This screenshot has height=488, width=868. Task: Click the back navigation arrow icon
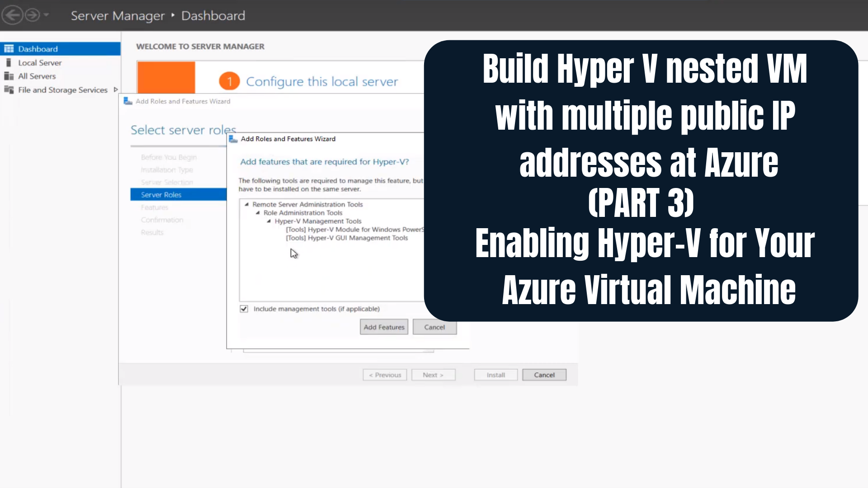[x=12, y=15]
